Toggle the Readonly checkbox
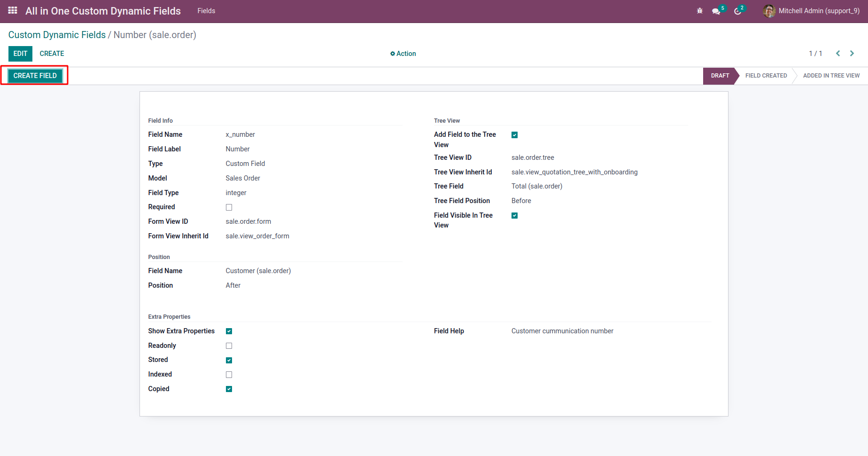Viewport: 868px width, 456px height. [x=229, y=346]
